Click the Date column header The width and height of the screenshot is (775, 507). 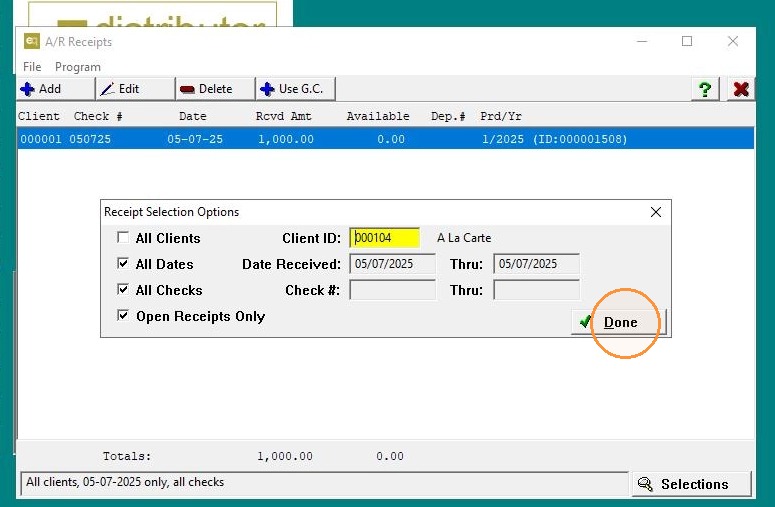pyautogui.click(x=193, y=116)
